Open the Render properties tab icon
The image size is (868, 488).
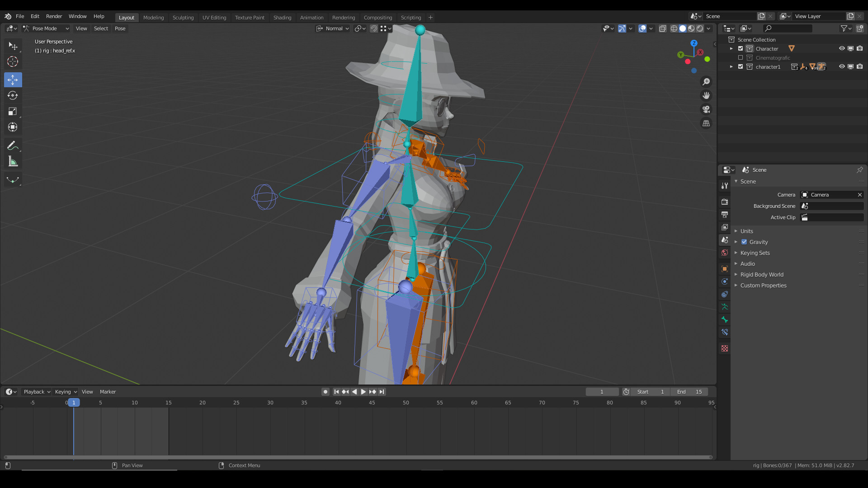(x=725, y=202)
